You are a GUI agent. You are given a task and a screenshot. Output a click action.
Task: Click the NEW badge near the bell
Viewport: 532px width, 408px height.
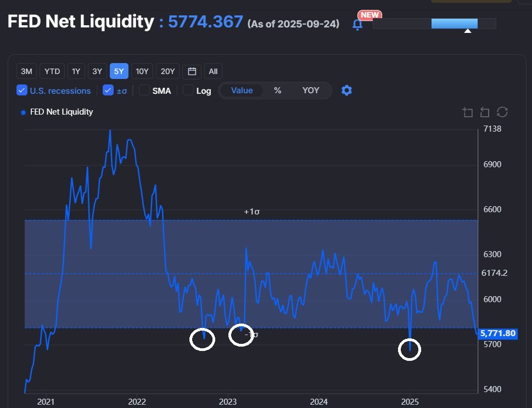[x=369, y=15]
